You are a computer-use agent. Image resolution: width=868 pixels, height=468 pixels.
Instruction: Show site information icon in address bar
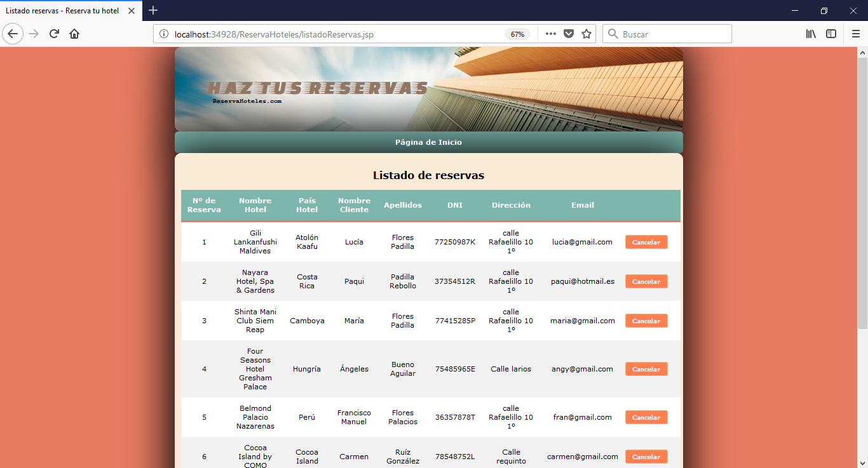click(163, 34)
